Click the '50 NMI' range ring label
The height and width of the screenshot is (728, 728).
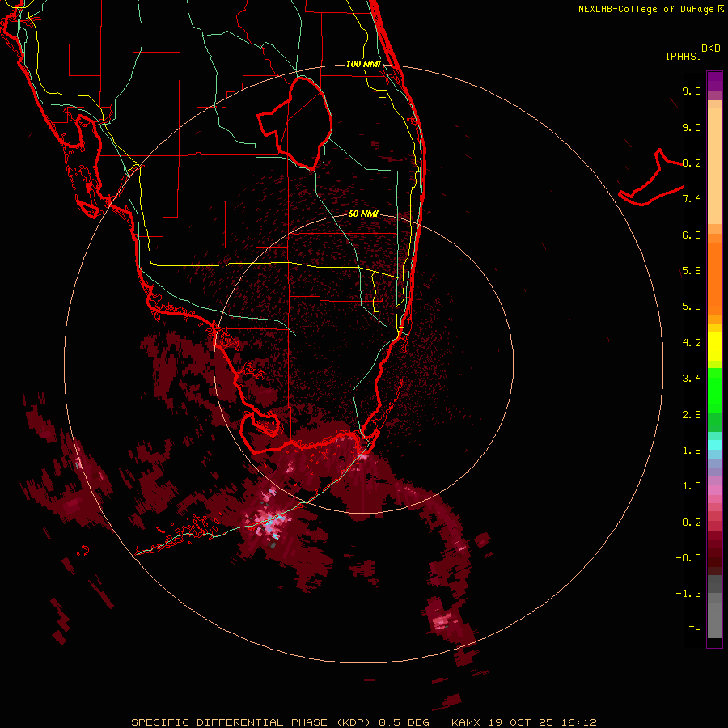pos(363,214)
